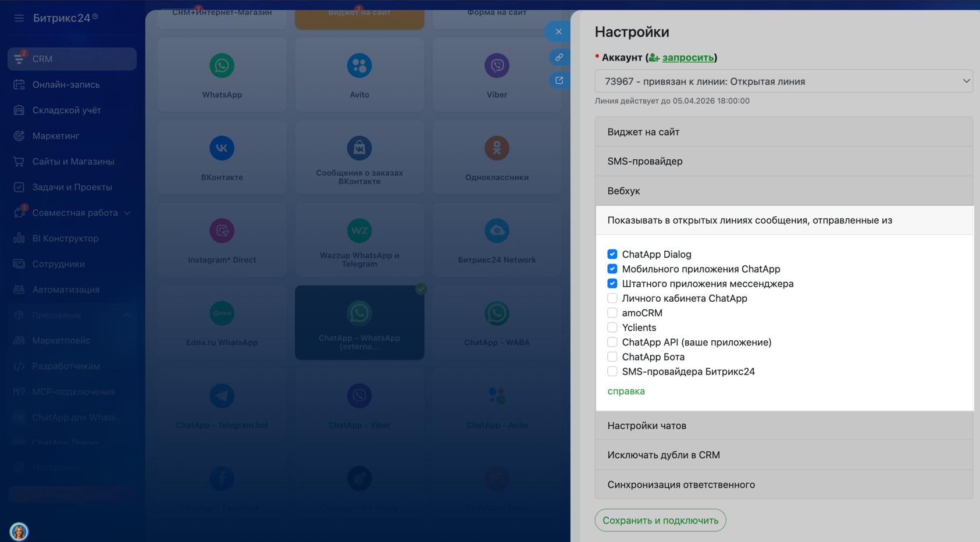Click the запросить account link
This screenshot has height=542, width=980.
click(687, 58)
